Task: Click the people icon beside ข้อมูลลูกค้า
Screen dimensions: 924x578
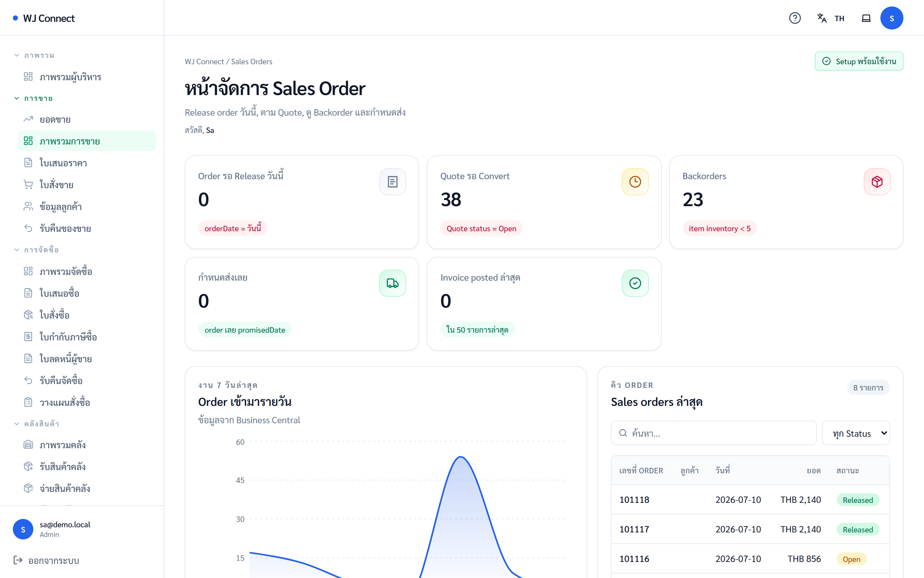Action: coord(28,206)
